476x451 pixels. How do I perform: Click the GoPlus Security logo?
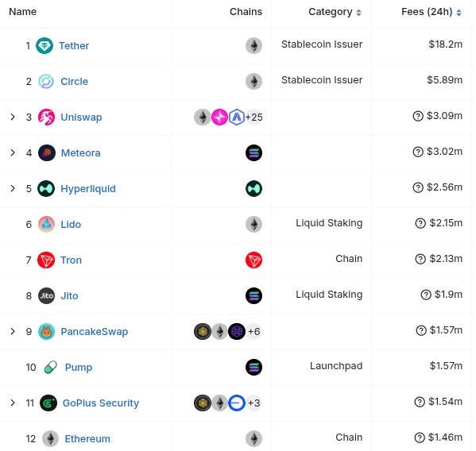48,403
